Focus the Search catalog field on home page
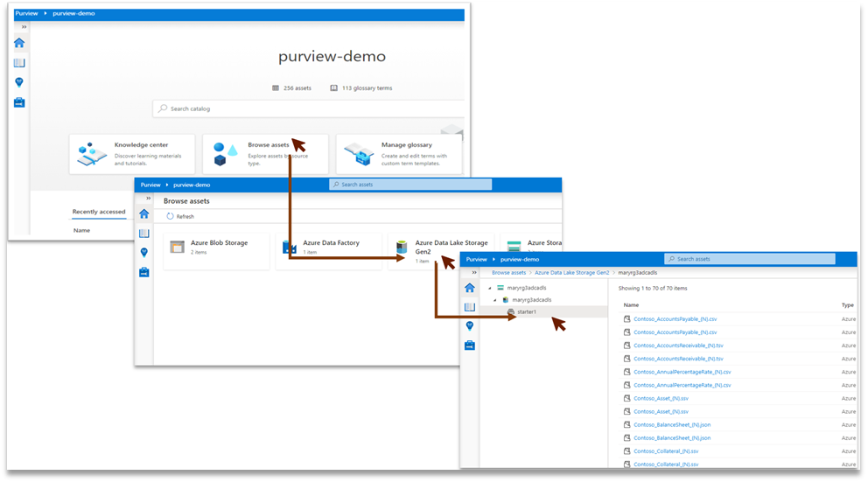 tap(308, 108)
